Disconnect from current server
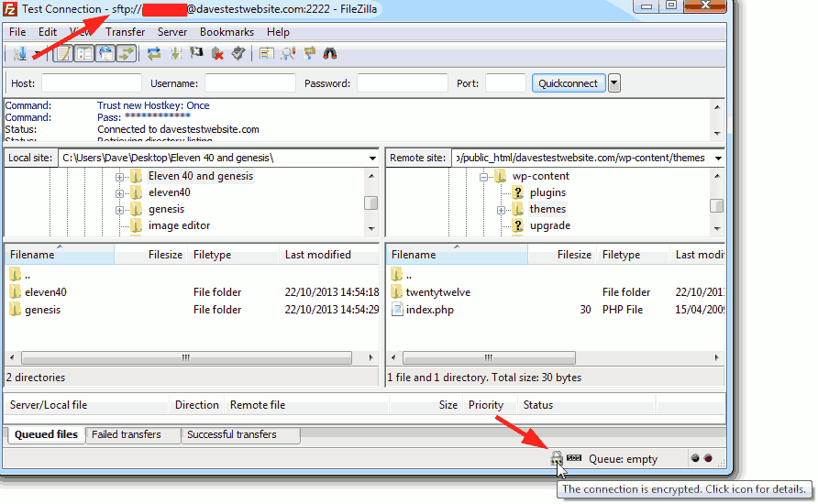Viewport: 818px width, 504px height. (217, 53)
